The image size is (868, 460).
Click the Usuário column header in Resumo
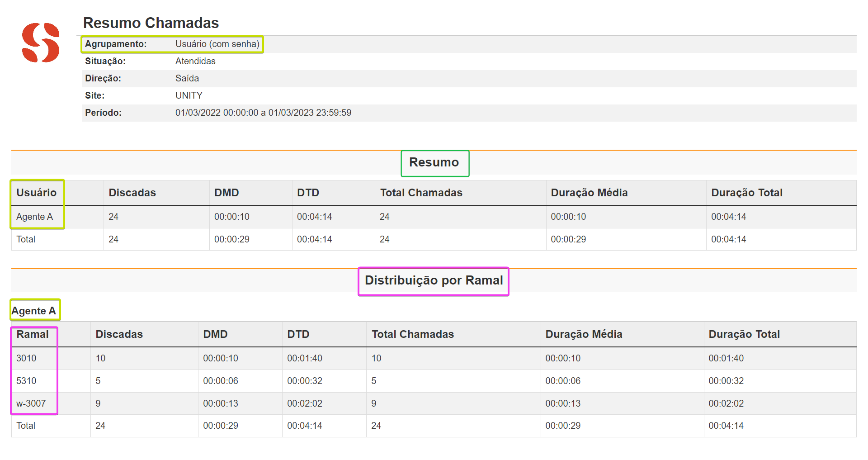tap(36, 193)
